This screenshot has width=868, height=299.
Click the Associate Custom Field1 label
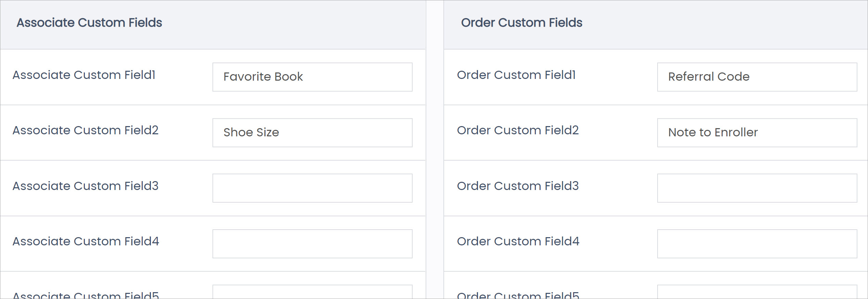tap(84, 75)
